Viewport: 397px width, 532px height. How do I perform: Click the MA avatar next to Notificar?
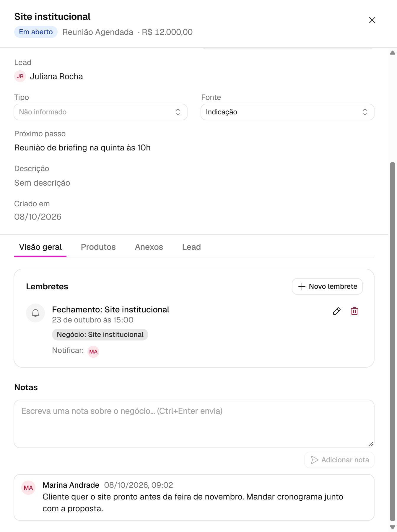pyautogui.click(x=93, y=352)
